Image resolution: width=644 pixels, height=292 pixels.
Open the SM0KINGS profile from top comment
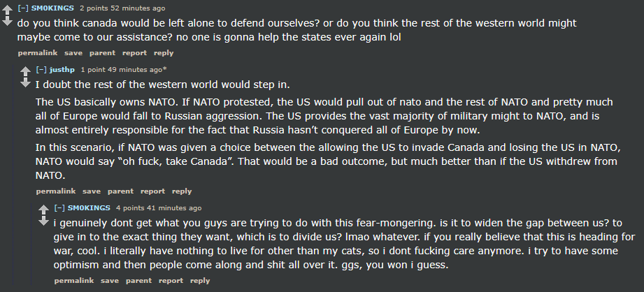[x=52, y=8]
